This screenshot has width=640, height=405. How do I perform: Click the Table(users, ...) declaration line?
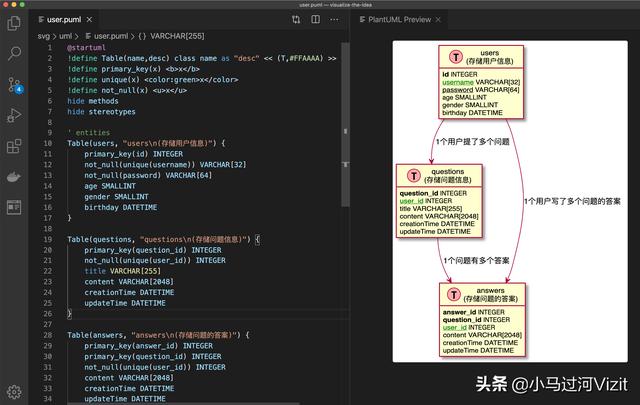[146, 143]
